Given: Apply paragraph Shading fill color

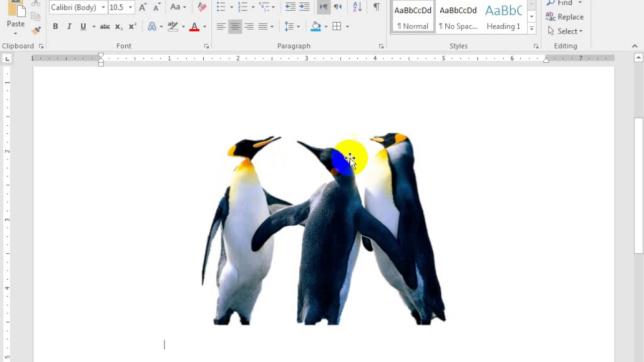Looking at the screenshot, I should (316, 27).
